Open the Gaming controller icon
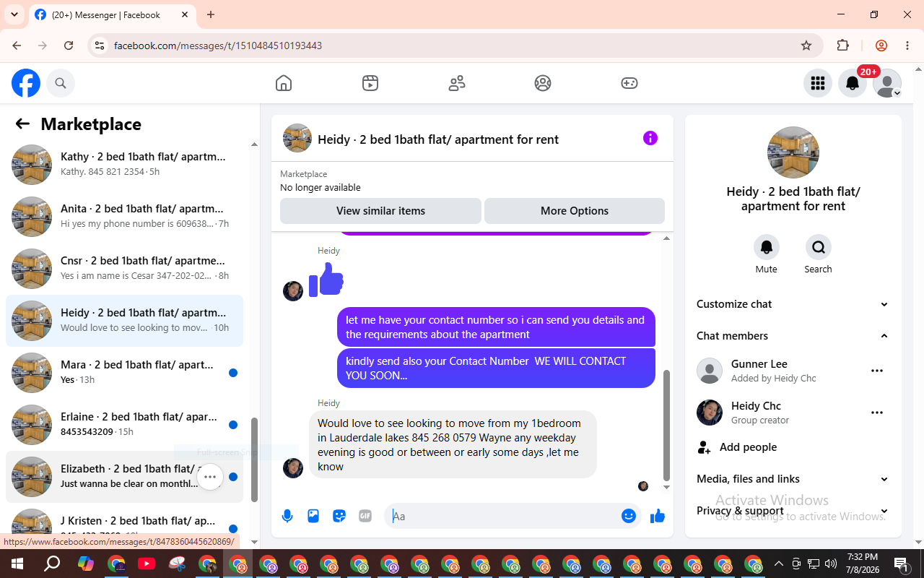The width and height of the screenshot is (924, 578). pyautogui.click(x=629, y=83)
